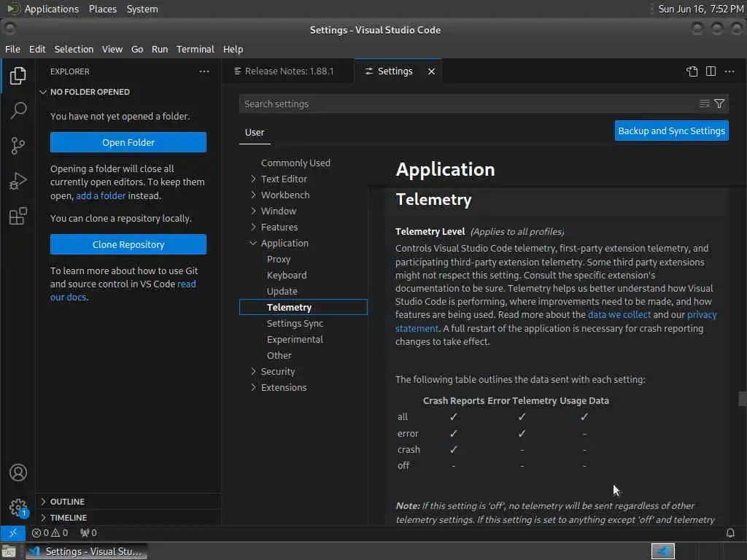Click the Clone Repository button

128,244
